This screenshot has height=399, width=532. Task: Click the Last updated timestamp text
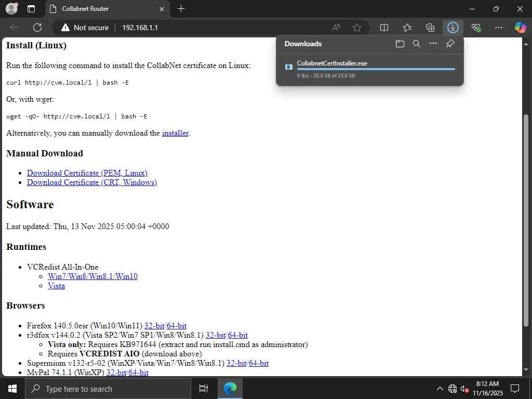pos(87,227)
